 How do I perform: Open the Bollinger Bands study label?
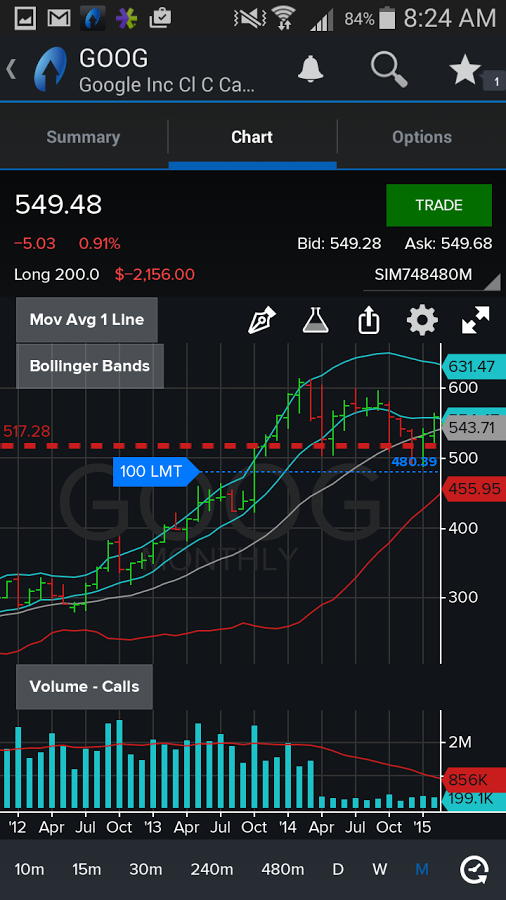[x=89, y=366]
